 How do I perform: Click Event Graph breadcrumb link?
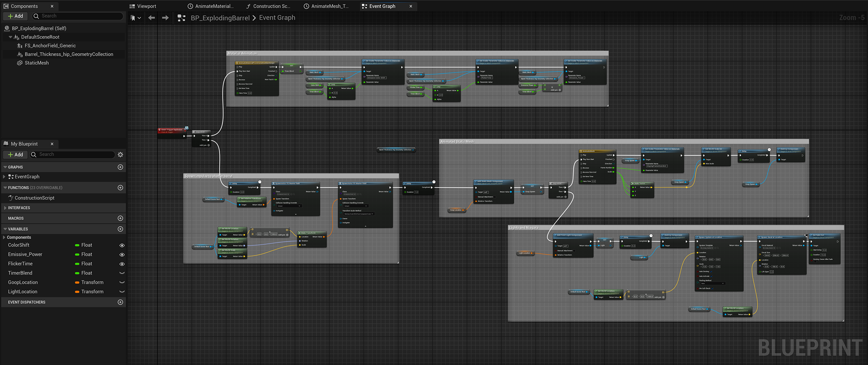coord(277,18)
